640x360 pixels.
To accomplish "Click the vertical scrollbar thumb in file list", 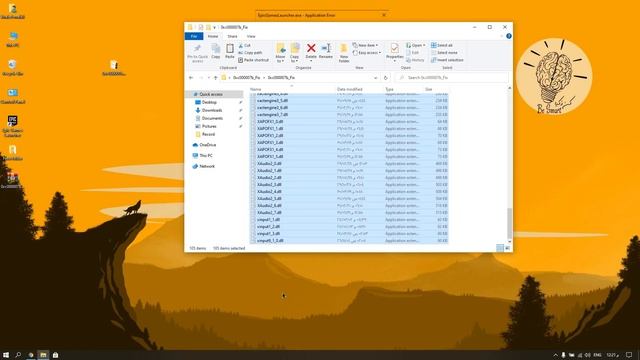I will pos(509,223).
